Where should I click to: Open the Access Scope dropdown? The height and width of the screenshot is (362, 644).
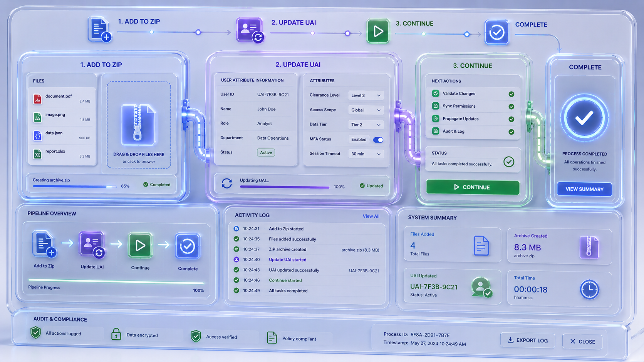[x=366, y=110]
